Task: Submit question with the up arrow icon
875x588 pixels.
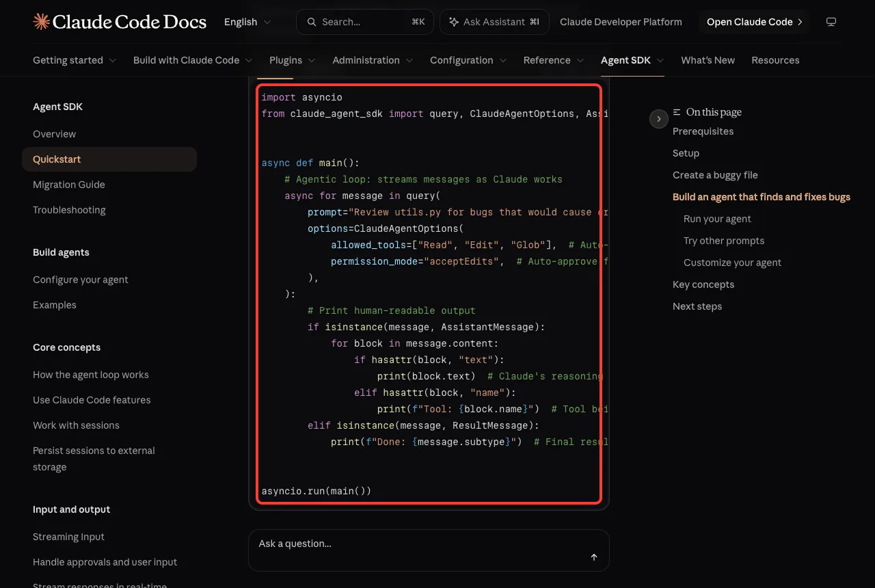Action: [594, 557]
